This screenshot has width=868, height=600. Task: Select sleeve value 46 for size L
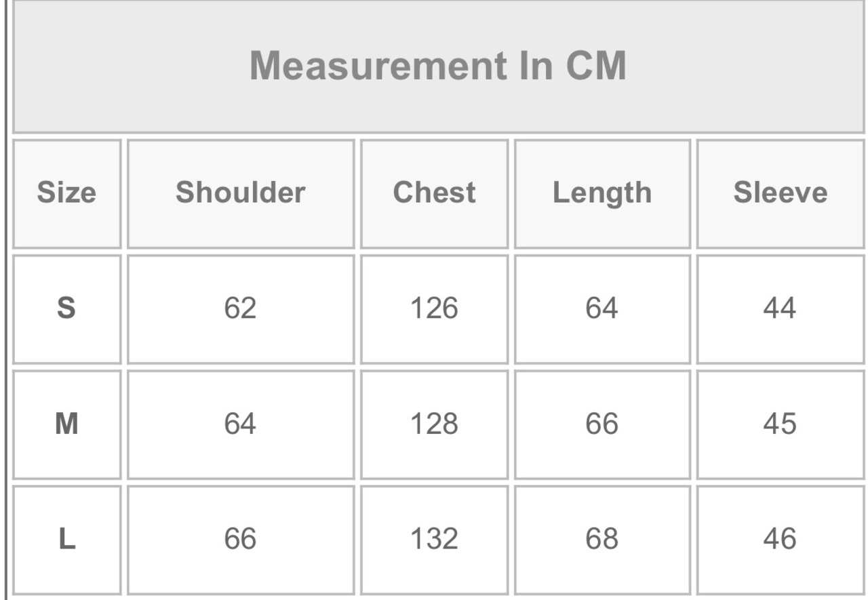click(779, 540)
